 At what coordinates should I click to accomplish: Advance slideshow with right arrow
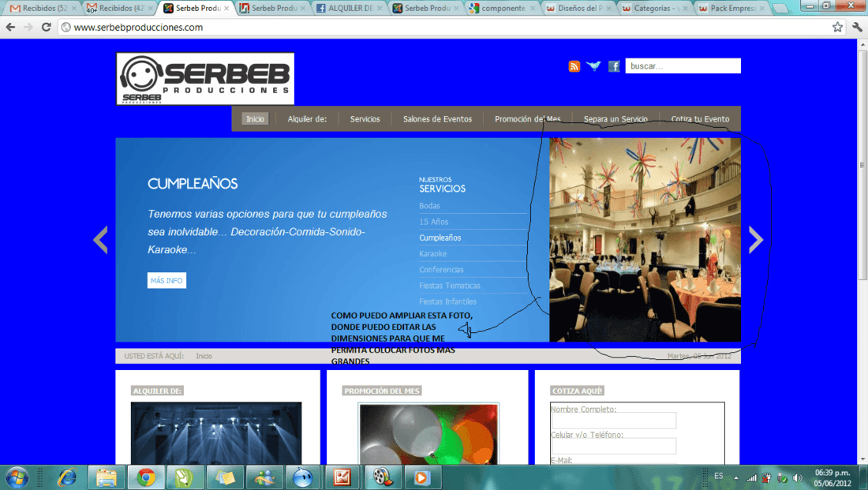click(x=756, y=240)
